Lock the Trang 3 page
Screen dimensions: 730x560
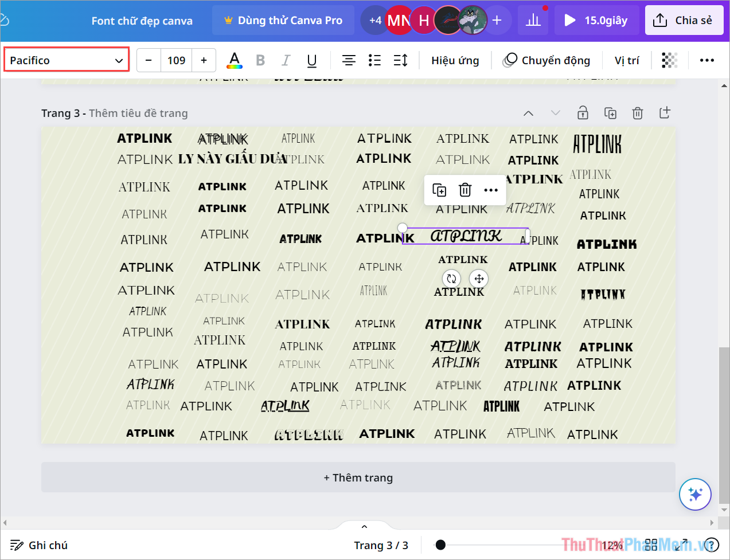[x=583, y=113]
